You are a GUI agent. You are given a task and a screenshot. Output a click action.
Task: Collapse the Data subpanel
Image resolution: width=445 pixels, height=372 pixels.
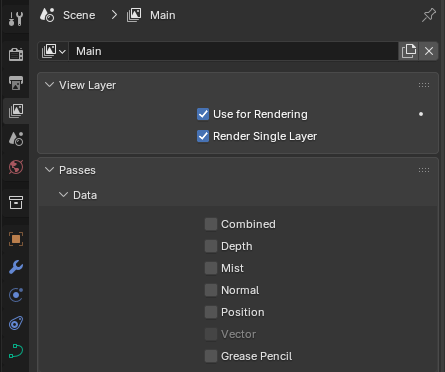(x=63, y=194)
